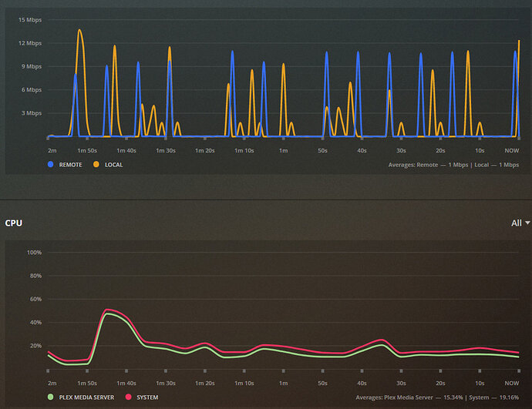Click the 20% CPU axis label
The width and height of the screenshot is (532, 409).
coord(35,346)
